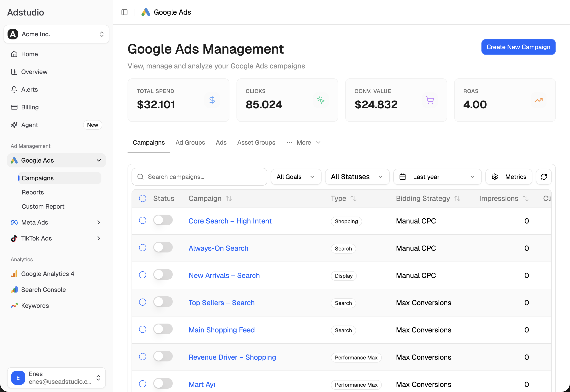This screenshot has width=570, height=392.
Task: Focus the Search campaigns input field
Action: pos(199,177)
